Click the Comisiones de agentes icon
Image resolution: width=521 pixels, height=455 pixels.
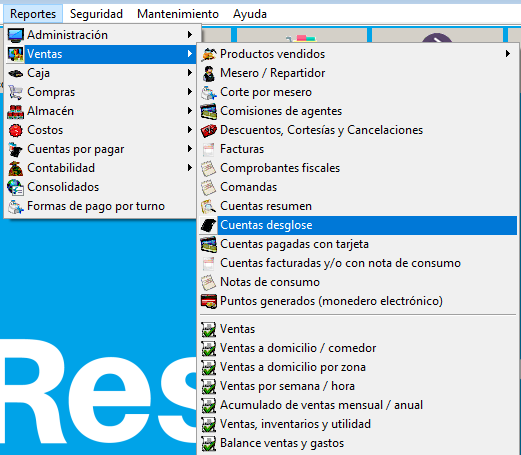(x=209, y=111)
